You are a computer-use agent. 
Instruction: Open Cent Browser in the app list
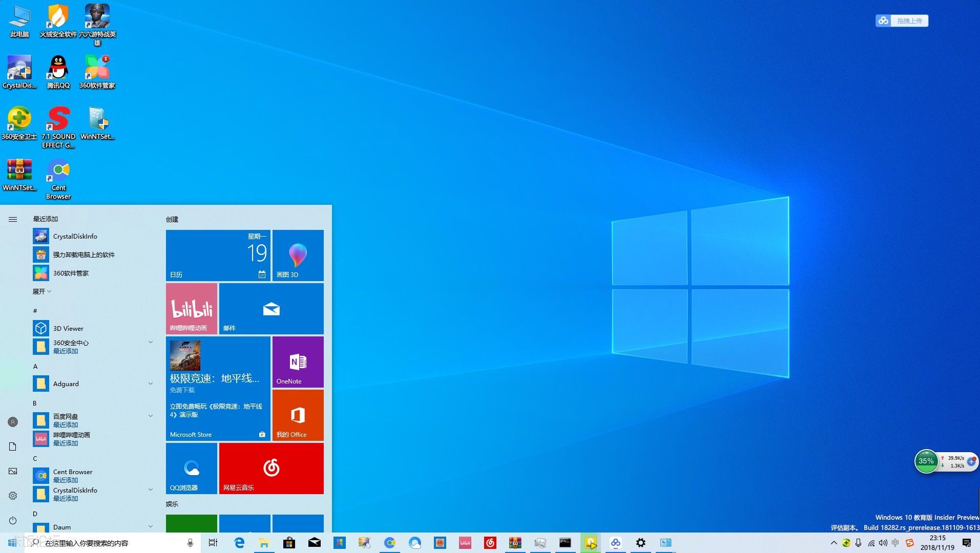93,476
